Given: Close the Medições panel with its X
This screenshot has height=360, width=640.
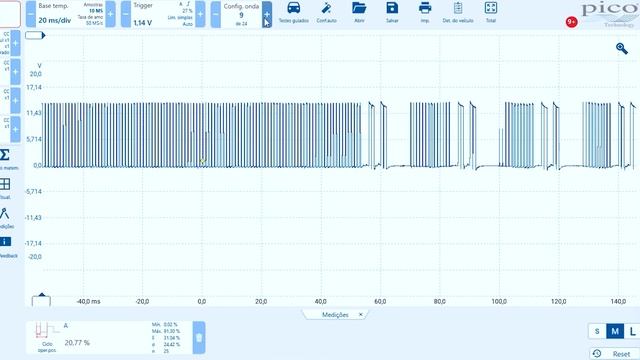Looking at the screenshot, I should click(x=360, y=314).
